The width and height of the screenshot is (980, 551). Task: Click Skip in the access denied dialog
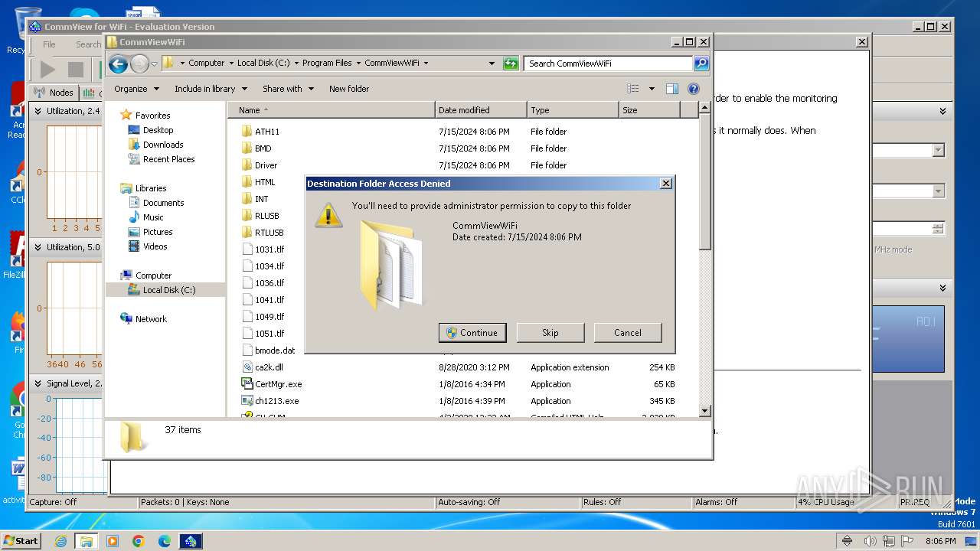click(x=550, y=333)
